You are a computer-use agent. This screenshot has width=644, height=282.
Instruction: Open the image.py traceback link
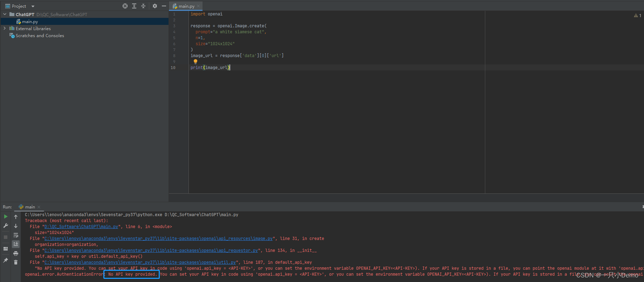pos(158,239)
